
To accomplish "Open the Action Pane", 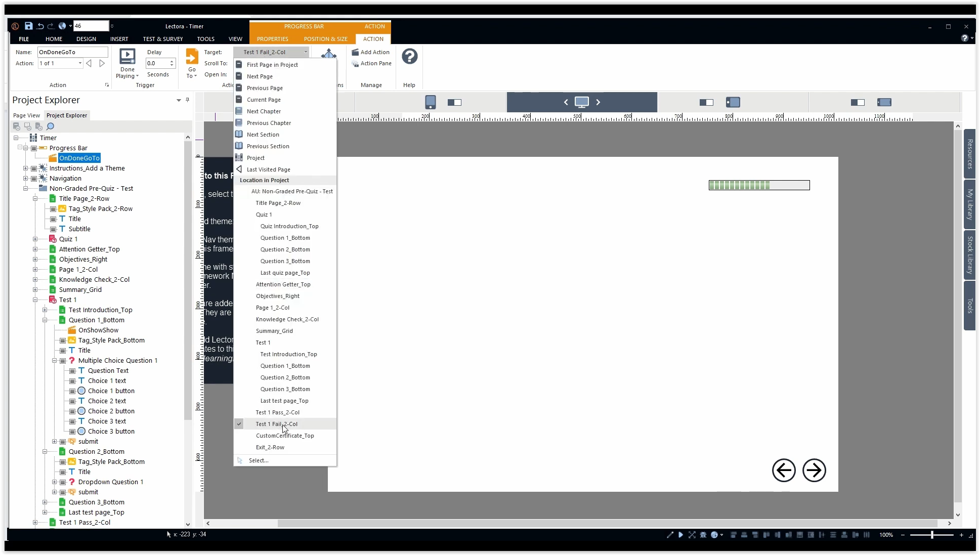I will pos(371,63).
